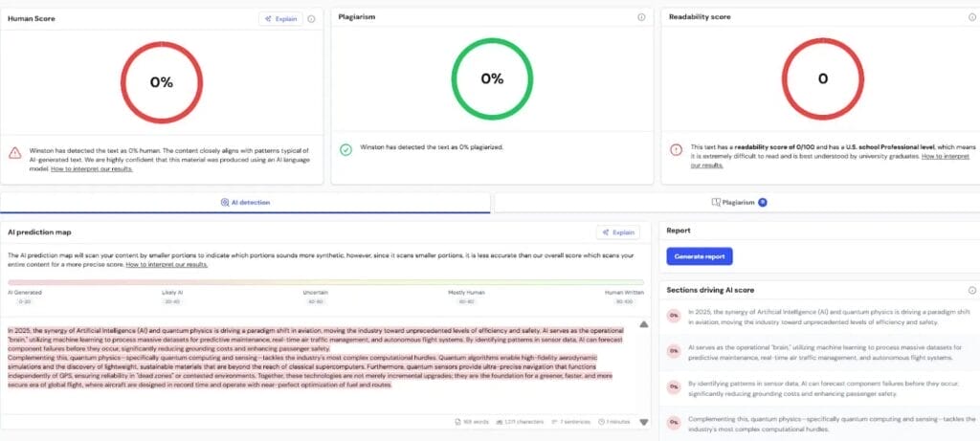Click the Plagiarism card info icon

641,17
